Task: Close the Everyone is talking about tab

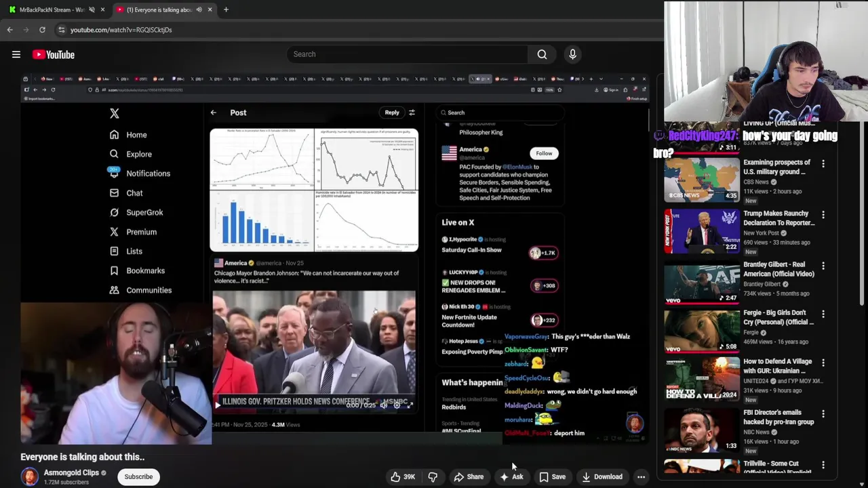Action: pos(210,9)
